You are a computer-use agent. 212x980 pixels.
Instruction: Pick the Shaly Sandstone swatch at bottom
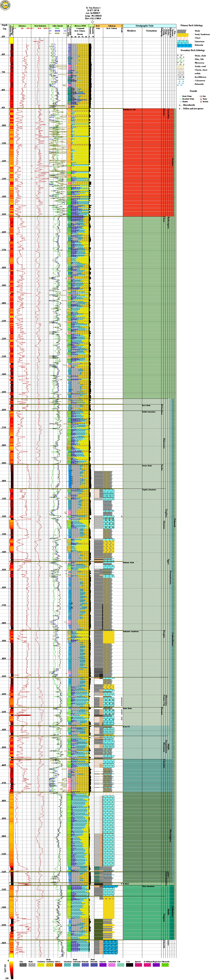pos(49,965)
